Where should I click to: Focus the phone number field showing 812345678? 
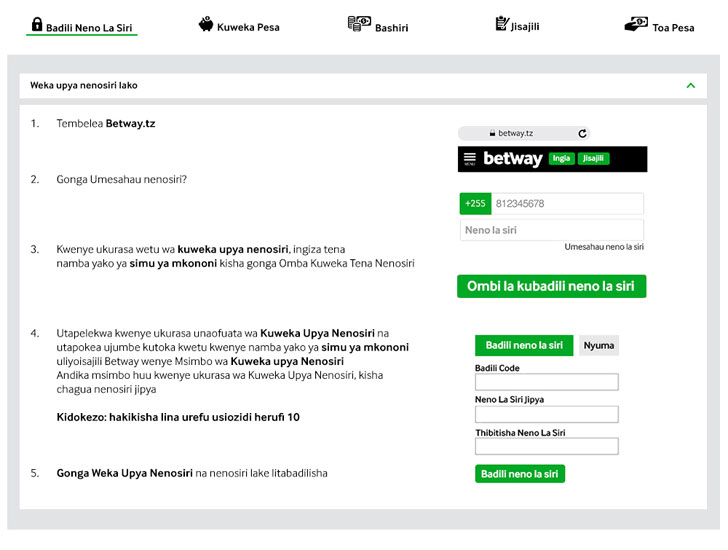click(567, 204)
